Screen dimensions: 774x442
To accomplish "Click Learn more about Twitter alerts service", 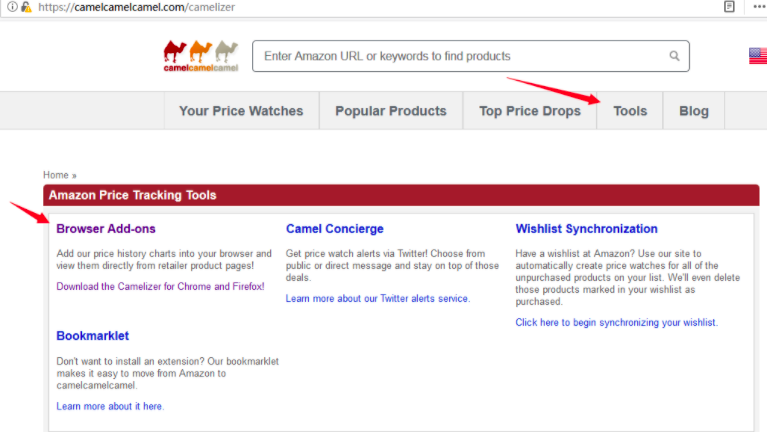I will click(378, 298).
